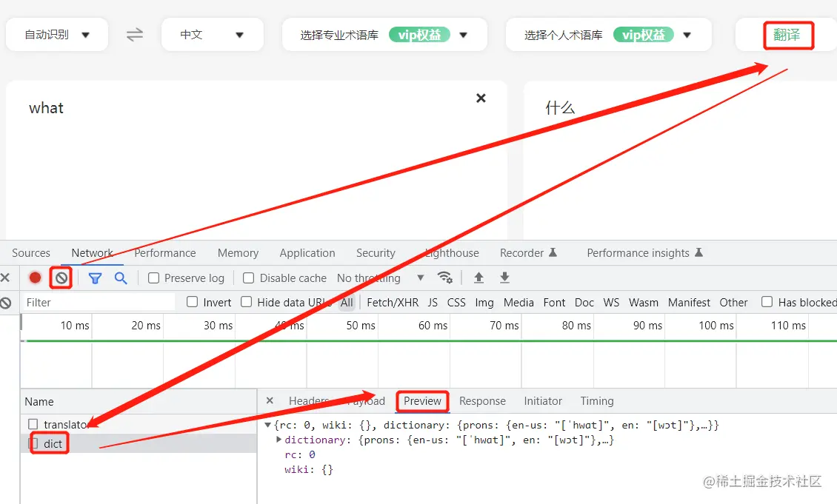Filter requests by Doc type
Image resolution: width=837 pixels, height=504 pixels.
pyautogui.click(x=584, y=303)
